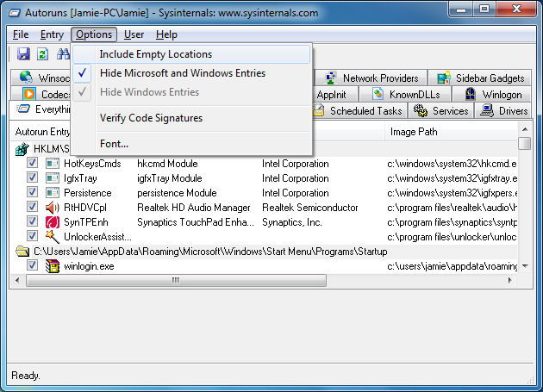Open the Help menu
The height and width of the screenshot is (392, 543).
166,34
